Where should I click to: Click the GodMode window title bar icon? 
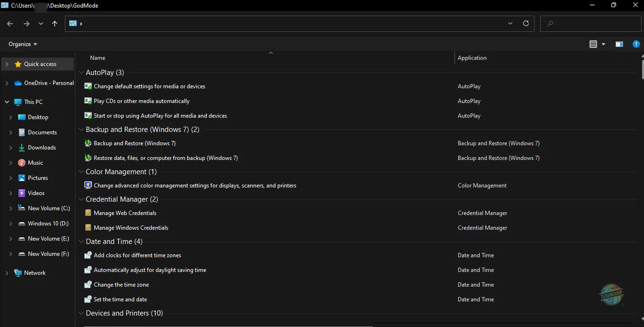pyautogui.click(x=5, y=5)
